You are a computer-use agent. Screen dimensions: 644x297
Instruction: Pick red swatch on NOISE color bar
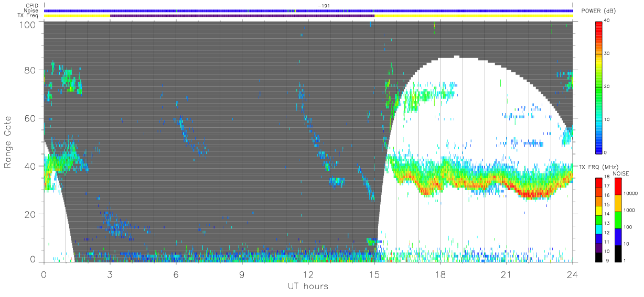(618, 186)
